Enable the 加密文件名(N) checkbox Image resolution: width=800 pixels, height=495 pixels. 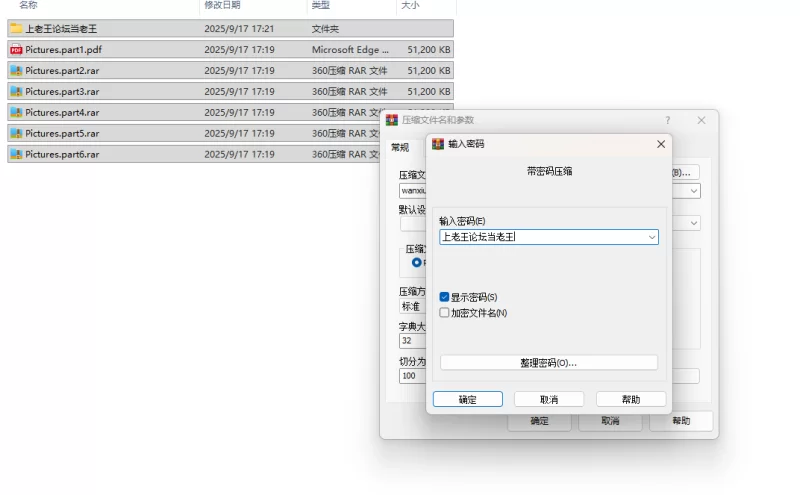[444, 312]
